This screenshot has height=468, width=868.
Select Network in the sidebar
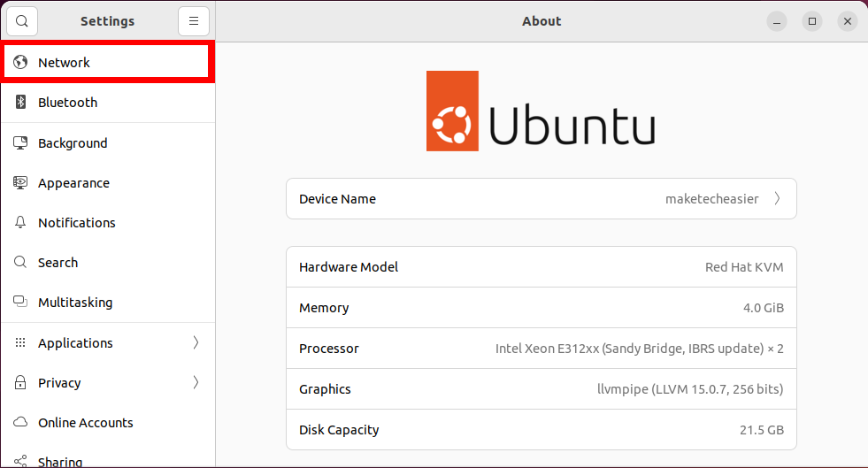(x=106, y=62)
